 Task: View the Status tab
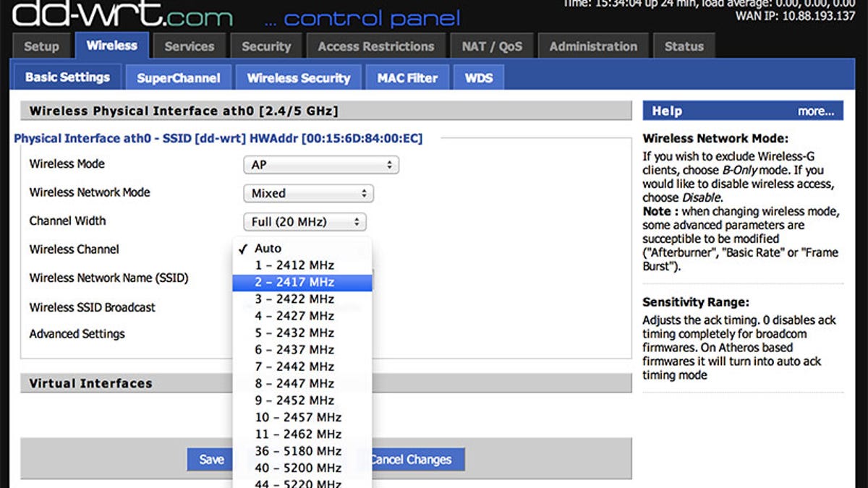coord(684,46)
